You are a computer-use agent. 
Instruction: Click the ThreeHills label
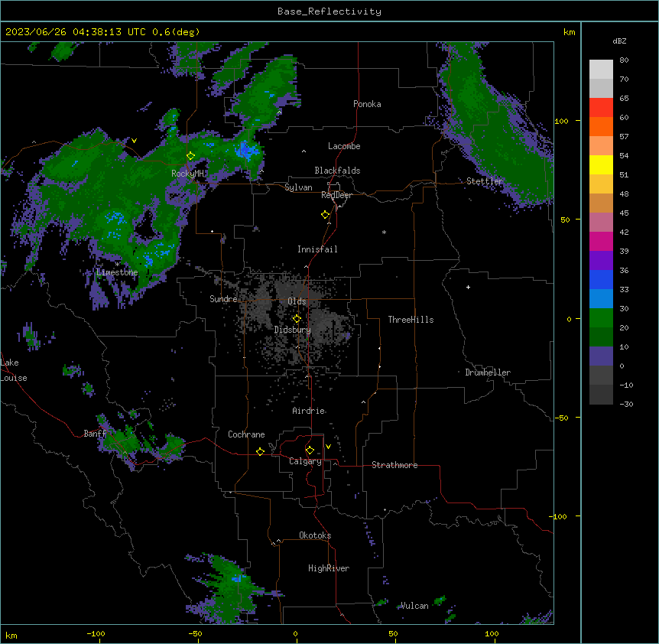(x=411, y=320)
